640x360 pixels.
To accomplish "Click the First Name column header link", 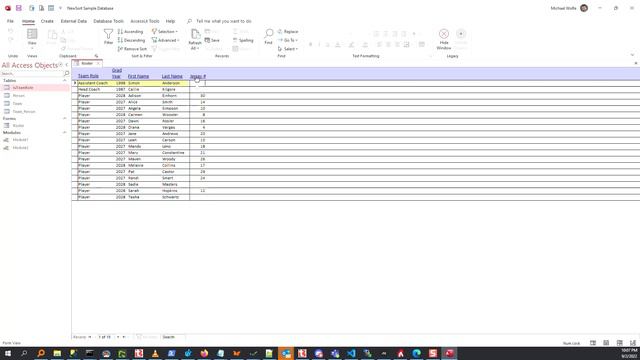I will tap(138, 76).
